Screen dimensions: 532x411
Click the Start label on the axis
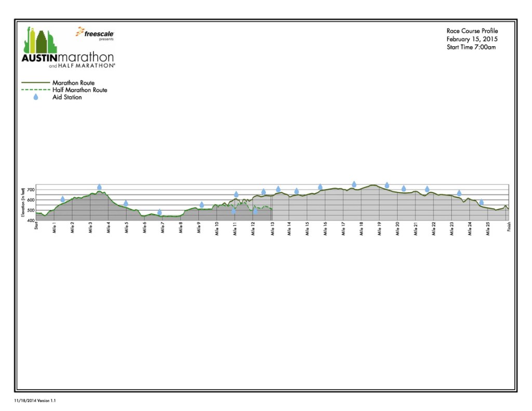36,226
